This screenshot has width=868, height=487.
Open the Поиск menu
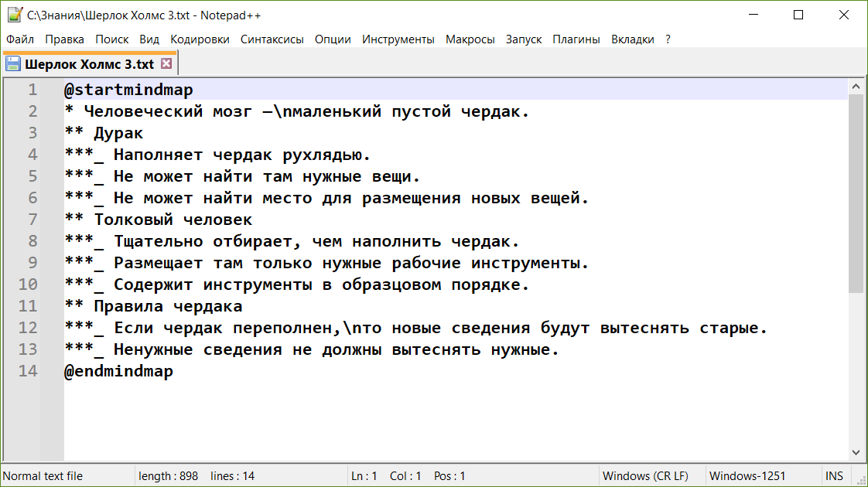[x=112, y=39]
